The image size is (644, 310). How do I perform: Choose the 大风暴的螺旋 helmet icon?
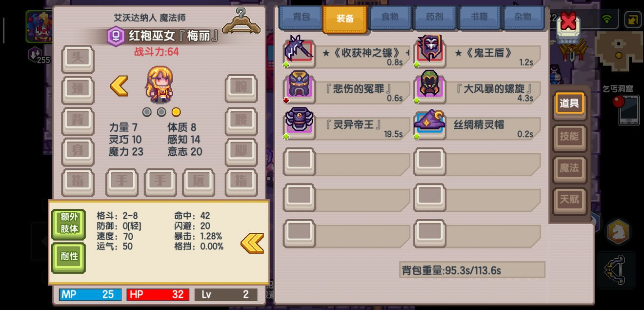tap(429, 86)
